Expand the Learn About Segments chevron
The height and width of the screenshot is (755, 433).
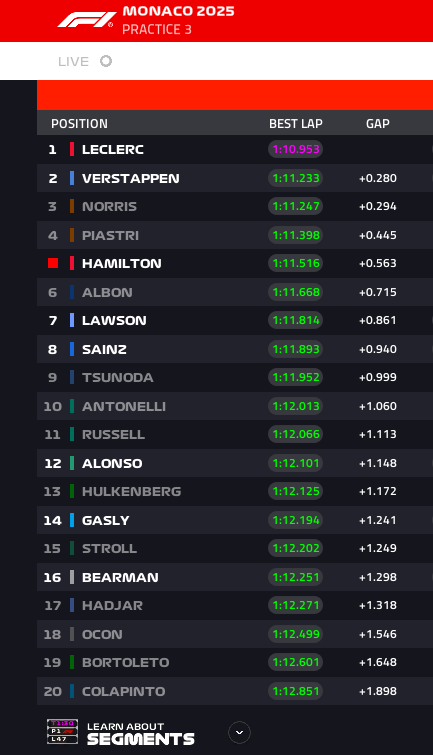click(239, 733)
